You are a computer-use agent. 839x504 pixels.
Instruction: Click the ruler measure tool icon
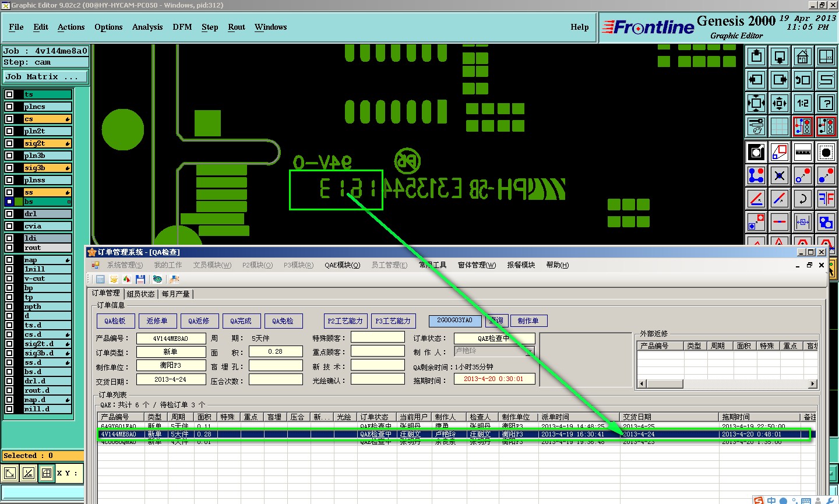(803, 152)
